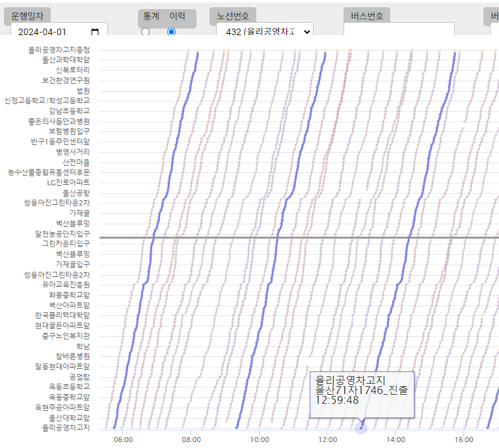Open the calendar picker in the date field
The image size is (499, 448).
[x=95, y=31]
